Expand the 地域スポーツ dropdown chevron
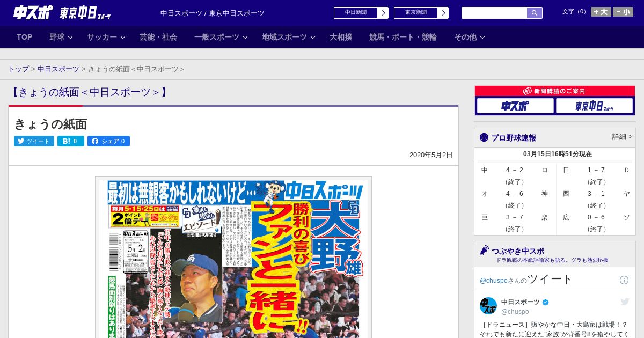Screen dimensions: 644x338 click(313, 38)
